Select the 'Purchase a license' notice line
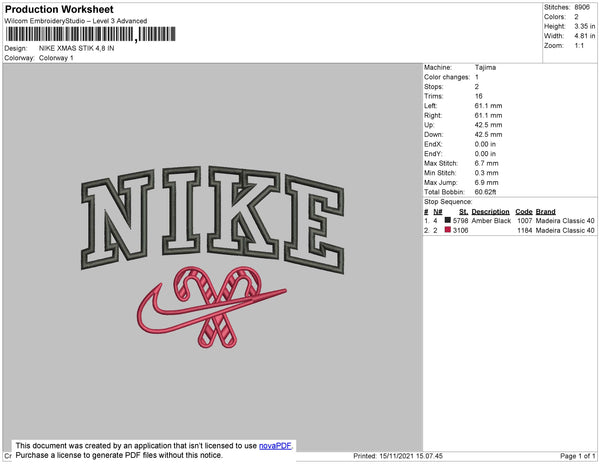Viewport: 600px width, 464px height. 119,455
